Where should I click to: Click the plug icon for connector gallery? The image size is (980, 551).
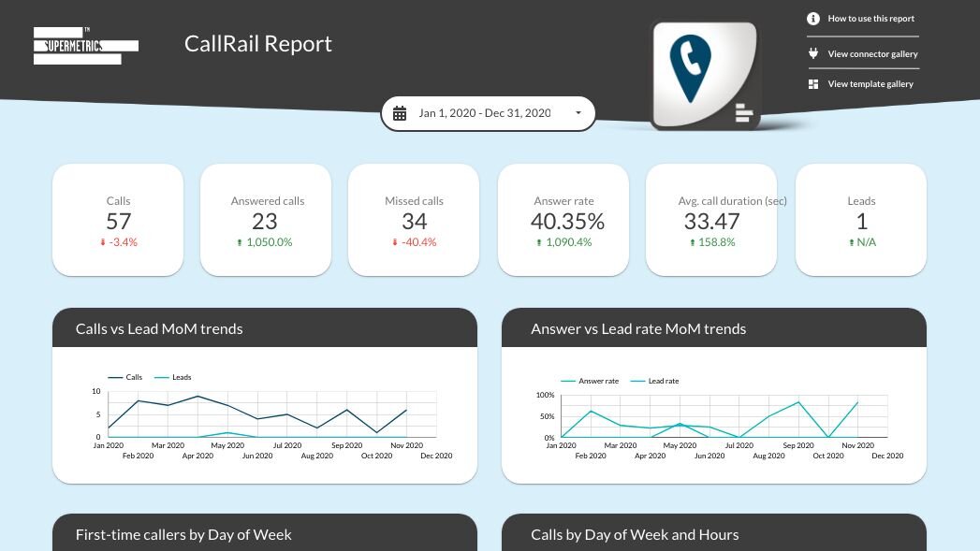pos(813,53)
